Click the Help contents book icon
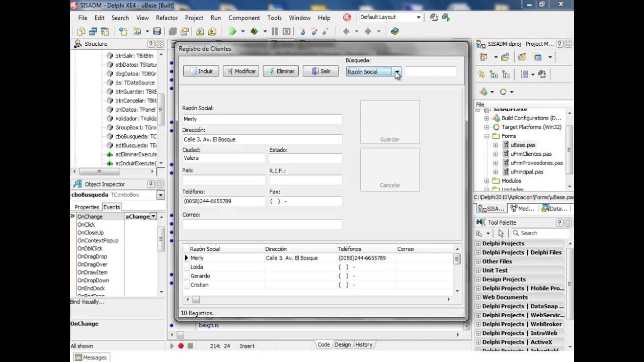644x362 pixels. [394, 31]
